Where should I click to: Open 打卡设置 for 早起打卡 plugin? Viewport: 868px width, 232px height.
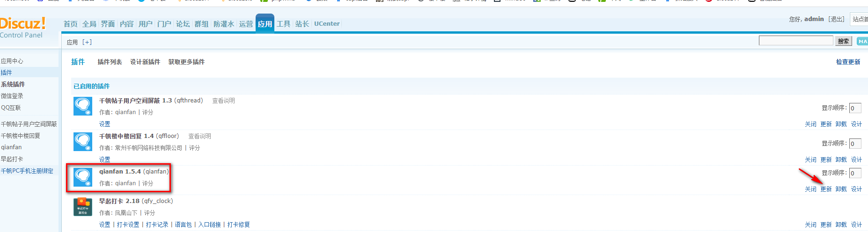[x=128, y=225]
